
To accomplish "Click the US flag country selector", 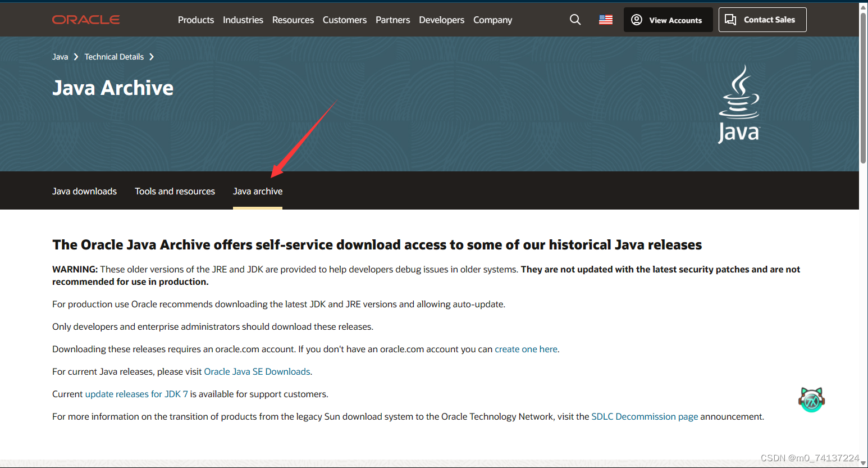I will [606, 20].
